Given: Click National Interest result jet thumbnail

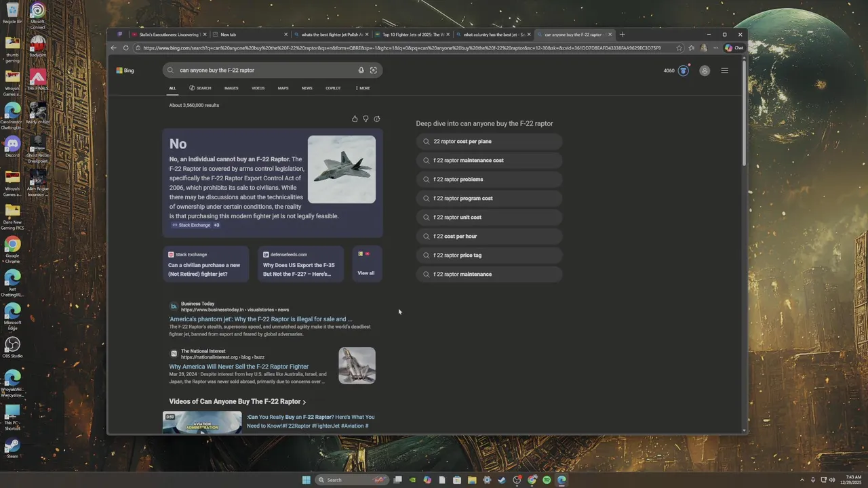Looking at the screenshot, I should pos(357,366).
